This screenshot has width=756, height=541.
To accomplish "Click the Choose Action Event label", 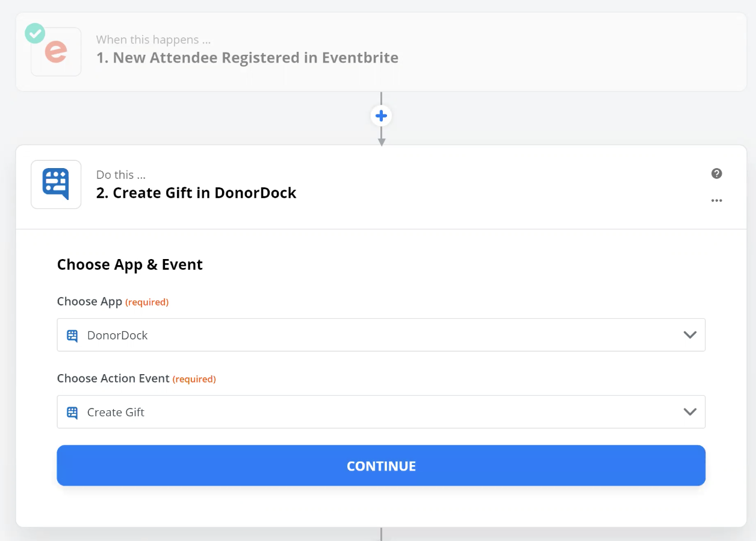I will [113, 378].
